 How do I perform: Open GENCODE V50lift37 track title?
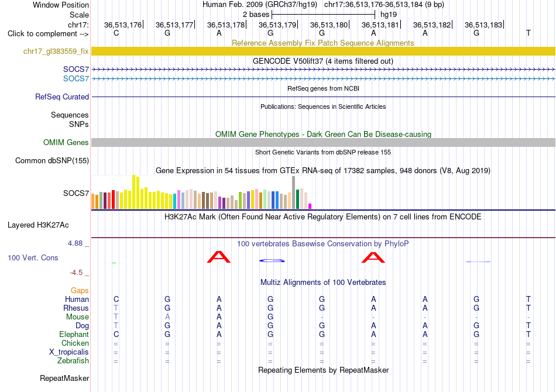[322, 61]
